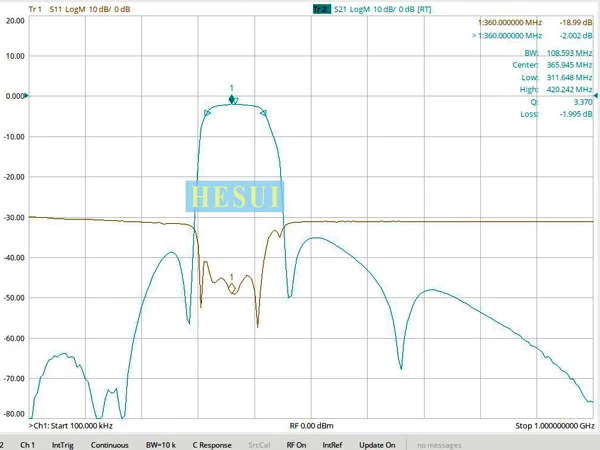
Task: Click the low bandwidth cutoff triangle marker
Action: tap(207, 113)
